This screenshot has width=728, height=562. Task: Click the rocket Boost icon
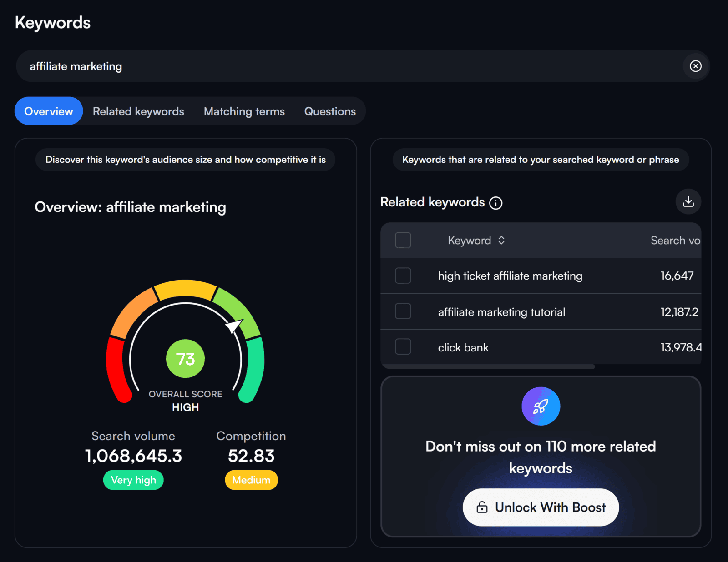click(541, 406)
